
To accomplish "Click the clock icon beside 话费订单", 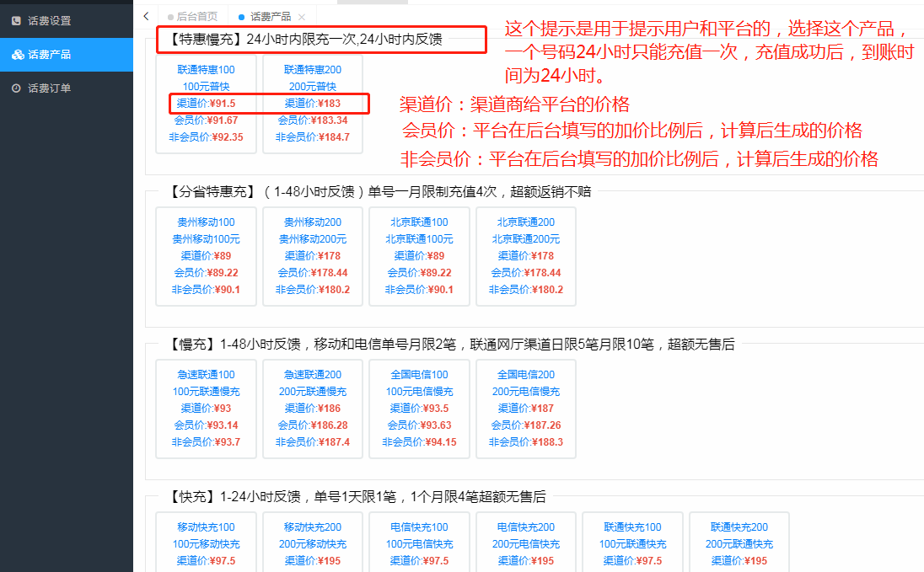I will (17, 88).
